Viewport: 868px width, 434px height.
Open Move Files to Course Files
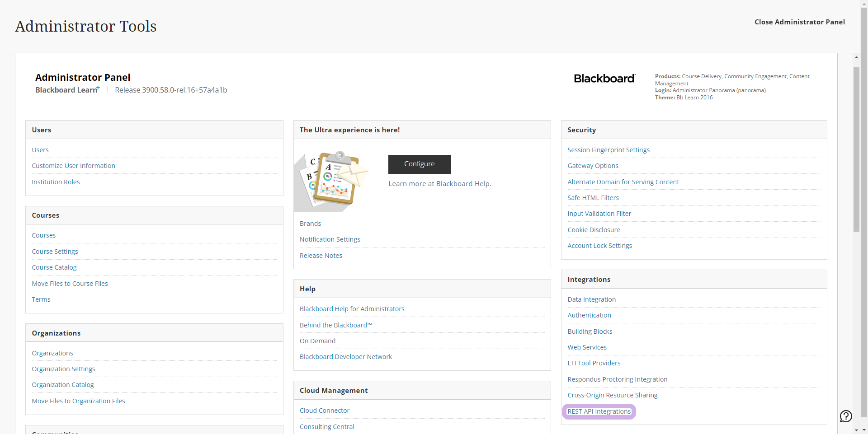(x=70, y=284)
